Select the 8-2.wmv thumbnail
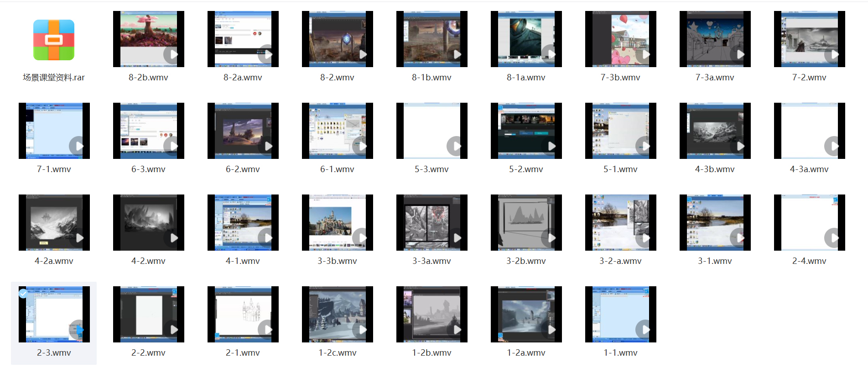The image size is (868, 368). (337, 39)
